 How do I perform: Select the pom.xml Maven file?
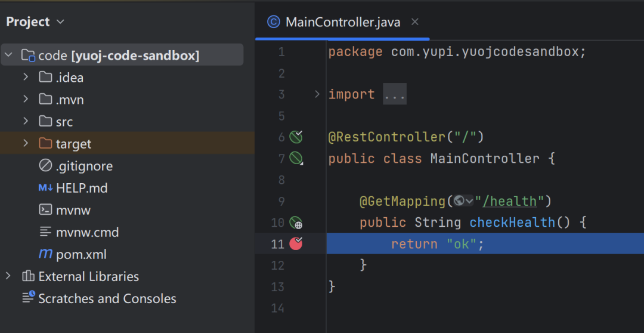tap(81, 254)
